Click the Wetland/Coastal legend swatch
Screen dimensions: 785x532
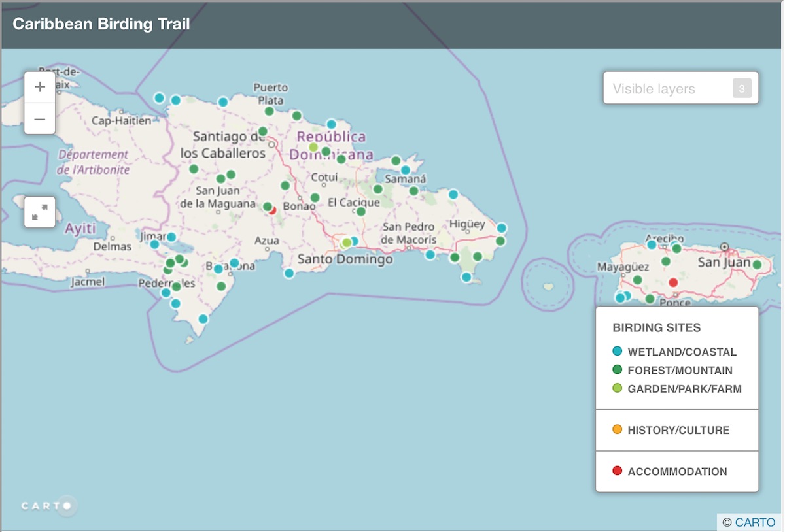(x=617, y=352)
